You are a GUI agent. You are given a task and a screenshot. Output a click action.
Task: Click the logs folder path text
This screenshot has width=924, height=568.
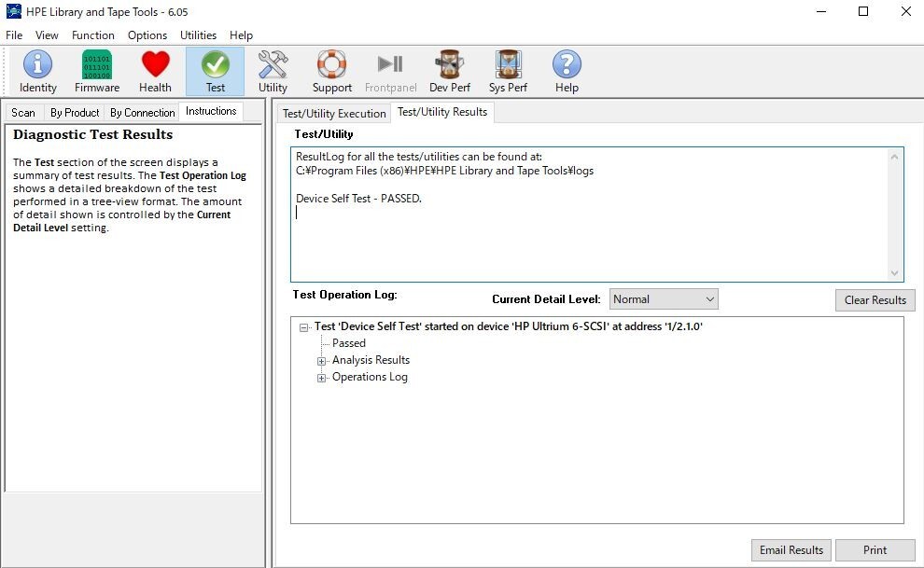tap(445, 171)
